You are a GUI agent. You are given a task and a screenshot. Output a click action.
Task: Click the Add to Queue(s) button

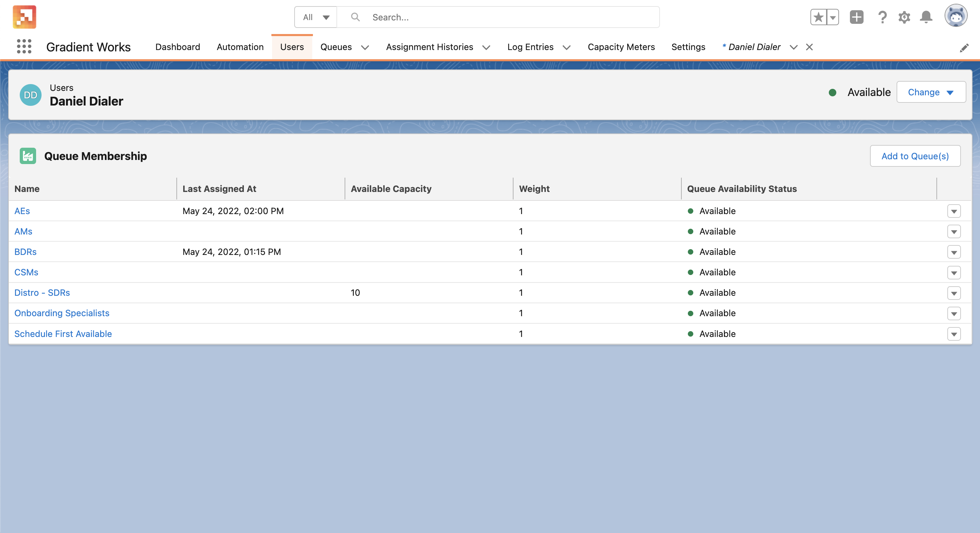click(915, 156)
